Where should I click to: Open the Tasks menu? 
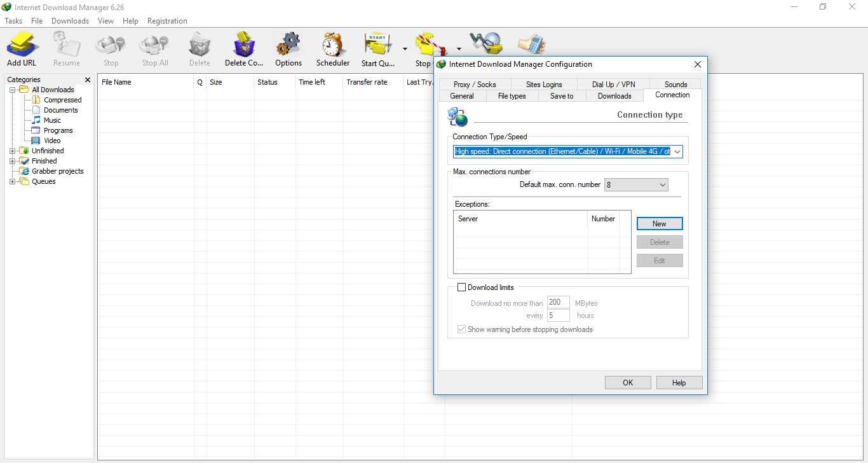[x=13, y=21]
